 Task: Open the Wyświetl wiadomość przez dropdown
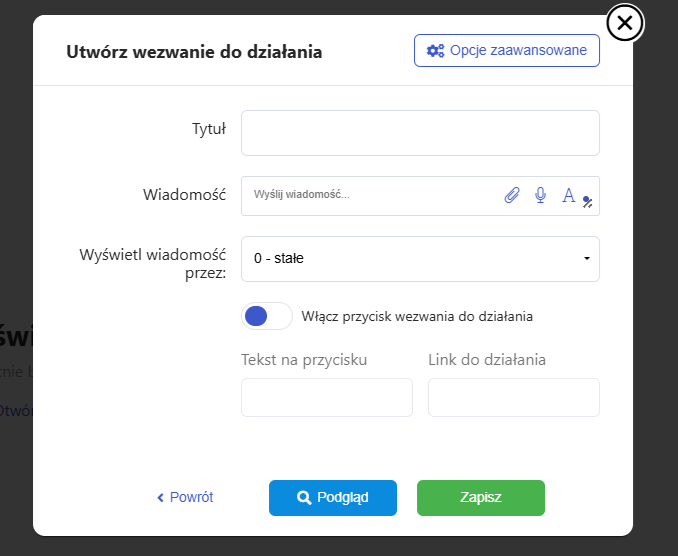pyautogui.click(x=420, y=259)
